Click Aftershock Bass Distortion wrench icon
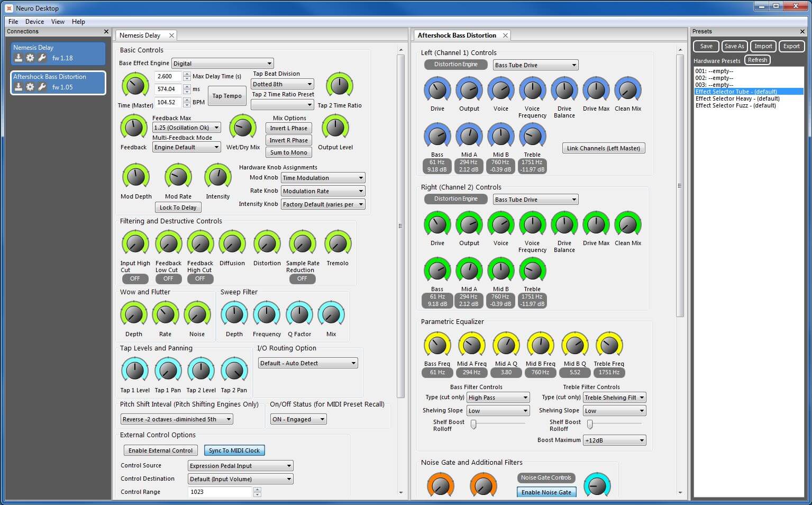The image size is (812, 505). click(42, 87)
